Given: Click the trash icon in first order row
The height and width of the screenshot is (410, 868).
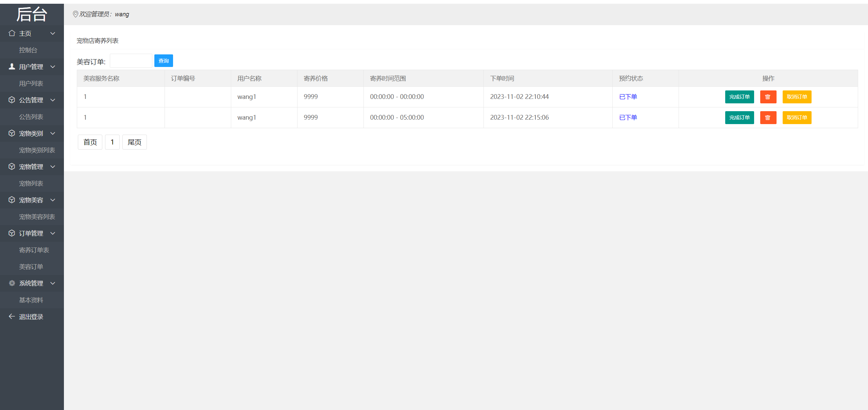Looking at the screenshot, I should (768, 97).
